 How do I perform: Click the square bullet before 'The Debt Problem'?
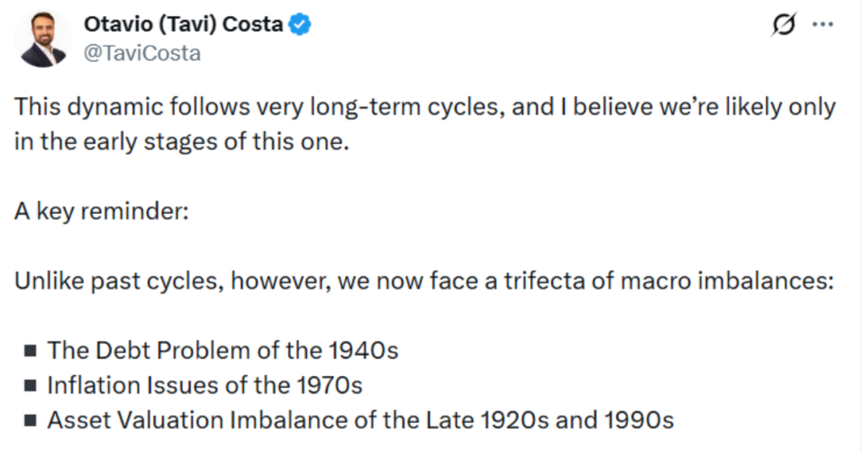point(31,351)
